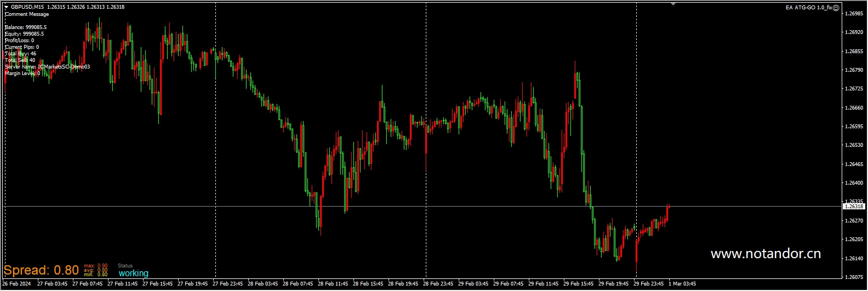Click the EA ATG-GO 1.0_fix label
Screen dimensions: 868x291
[x=808, y=8]
